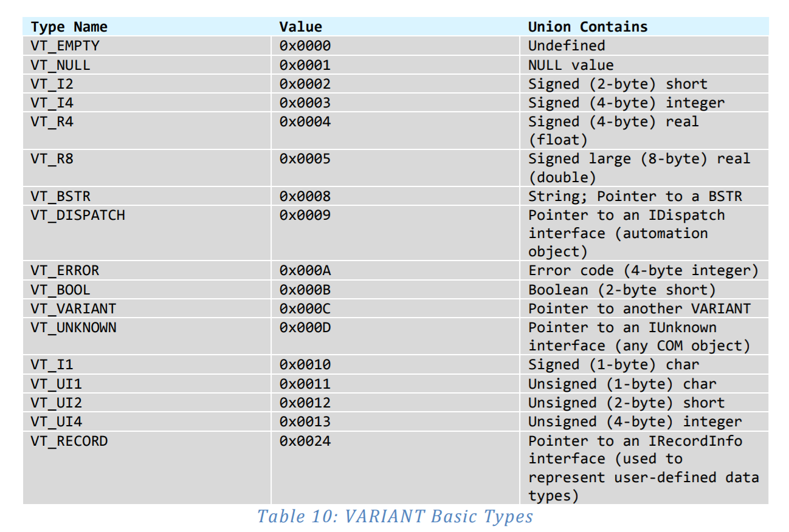This screenshot has width=789, height=532.
Task: Click "Error code (4-byte integer)" description
Action: 643,270
